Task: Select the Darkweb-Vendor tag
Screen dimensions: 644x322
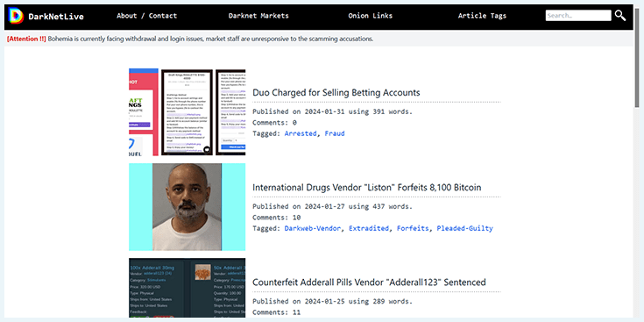Action: point(313,228)
